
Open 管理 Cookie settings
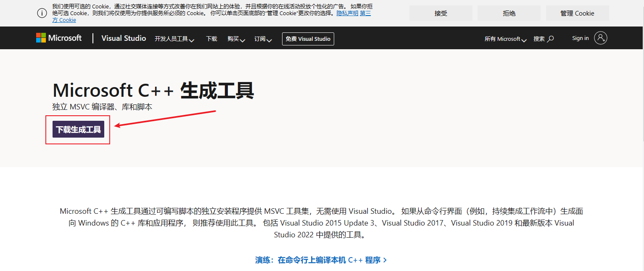[577, 13]
